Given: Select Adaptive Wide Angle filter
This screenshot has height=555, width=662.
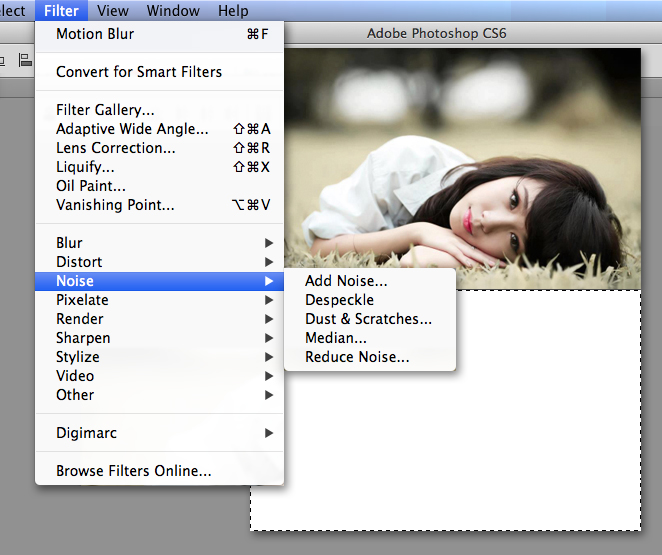Looking at the screenshot, I should point(132,129).
